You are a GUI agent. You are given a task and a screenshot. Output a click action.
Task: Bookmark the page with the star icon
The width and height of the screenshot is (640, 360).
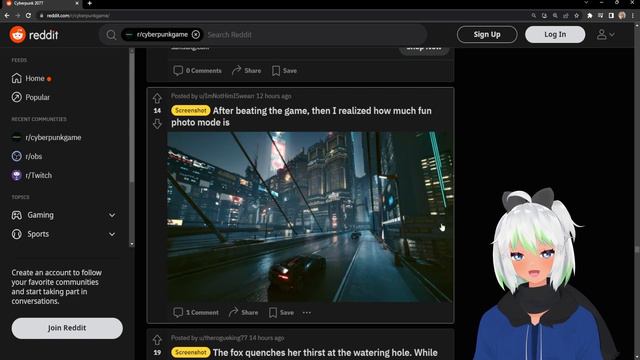576,16
